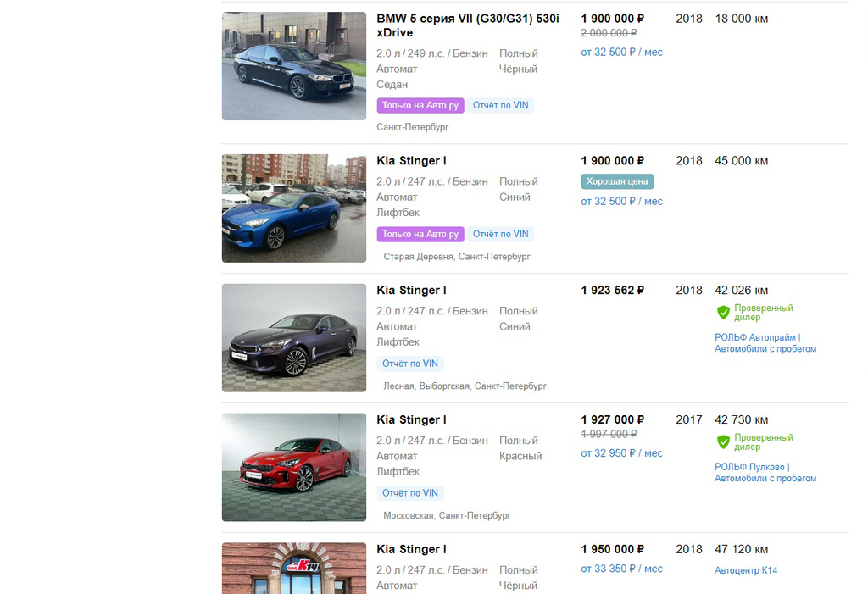Click 'Отчёт по VIN' on red Stinger listing
This screenshot has width=868, height=594.
click(x=410, y=493)
